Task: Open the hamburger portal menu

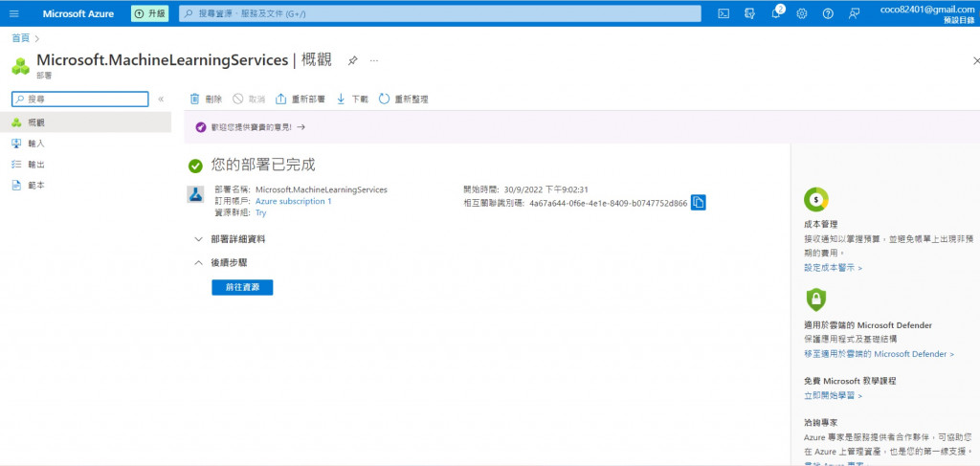Action: point(14,13)
